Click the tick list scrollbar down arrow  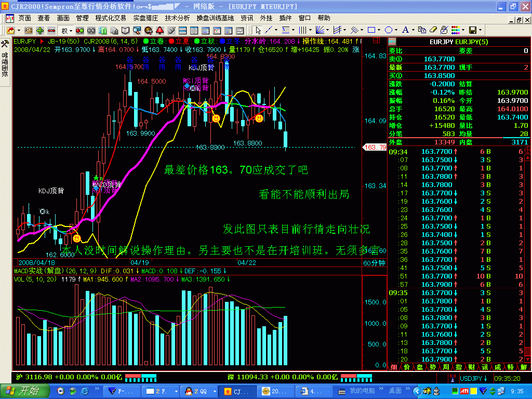click(528, 360)
